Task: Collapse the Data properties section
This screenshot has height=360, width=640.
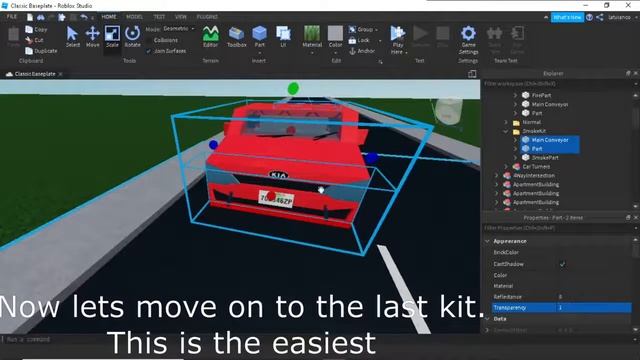Action: [487, 319]
